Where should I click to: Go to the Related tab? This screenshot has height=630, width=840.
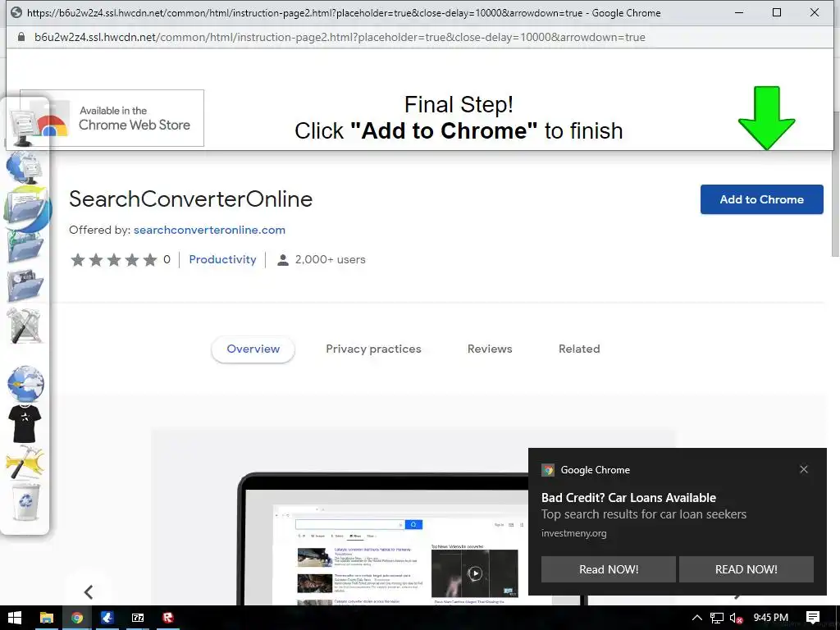click(x=579, y=349)
